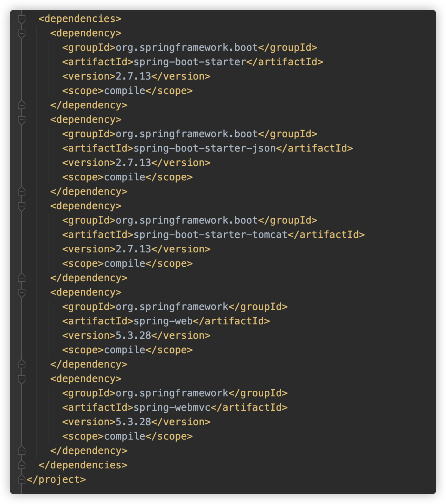The width and height of the screenshot is (446, 504).
Task: Click version 5.3.28 of spring-web
Action: pos(133,335)
